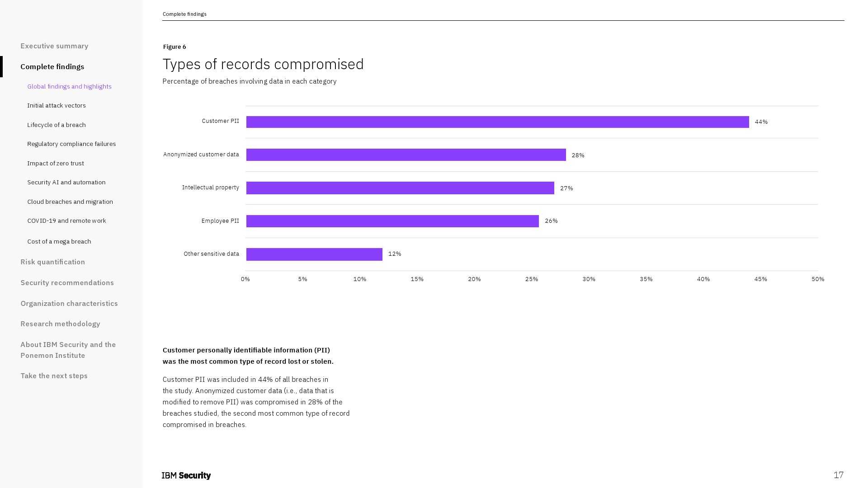This screenshot has height=488, width=868.
Task: Open Regulatory compliance failures page
Action: point(71,144)
